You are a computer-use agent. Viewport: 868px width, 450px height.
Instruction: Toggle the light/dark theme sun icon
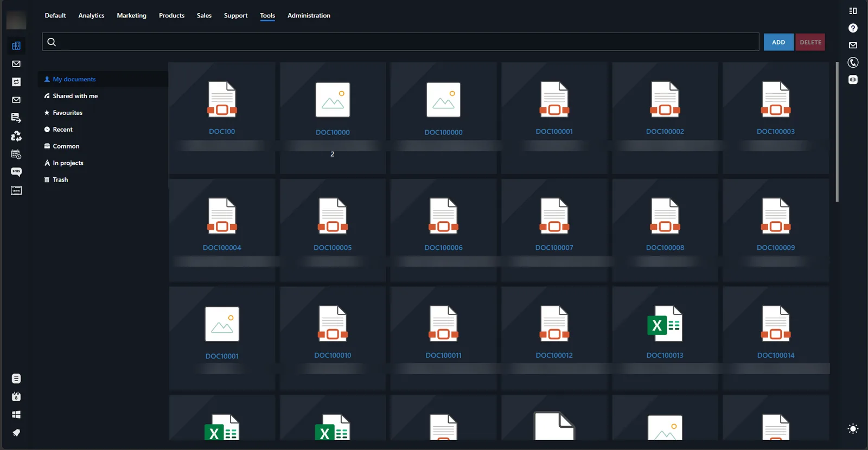853,429
